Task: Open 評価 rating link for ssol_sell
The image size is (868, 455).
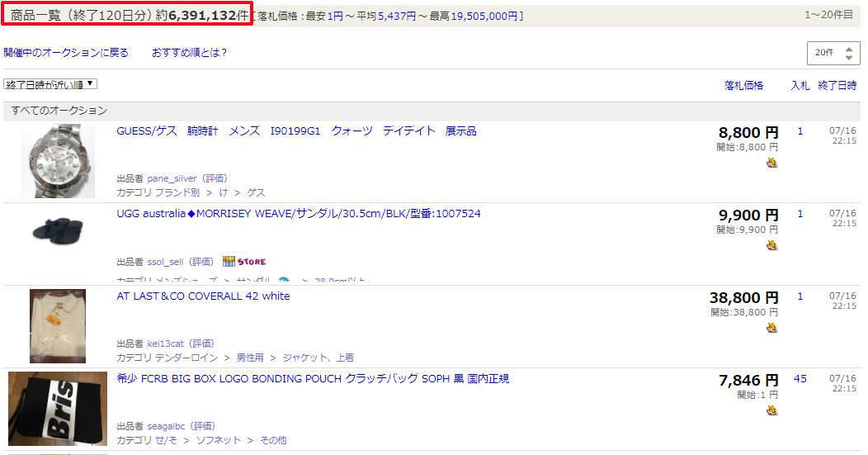Action: pos(201,262)
